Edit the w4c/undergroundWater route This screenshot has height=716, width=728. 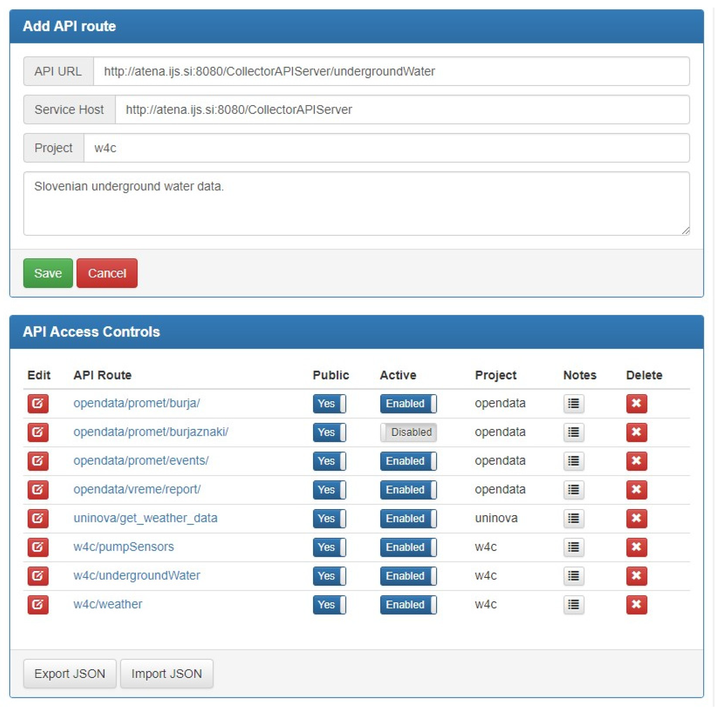(x=38, y=575)
